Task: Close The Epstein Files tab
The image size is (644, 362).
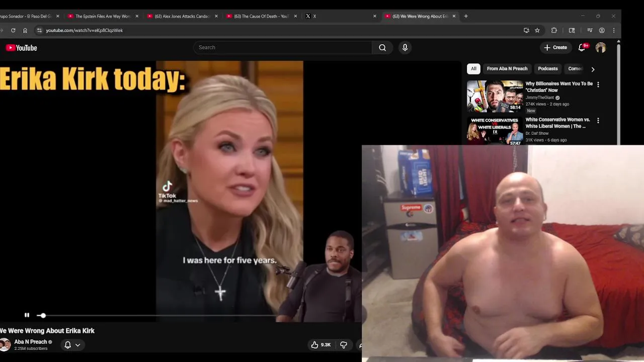Action: pyautogui.click(x=137, y=16)
